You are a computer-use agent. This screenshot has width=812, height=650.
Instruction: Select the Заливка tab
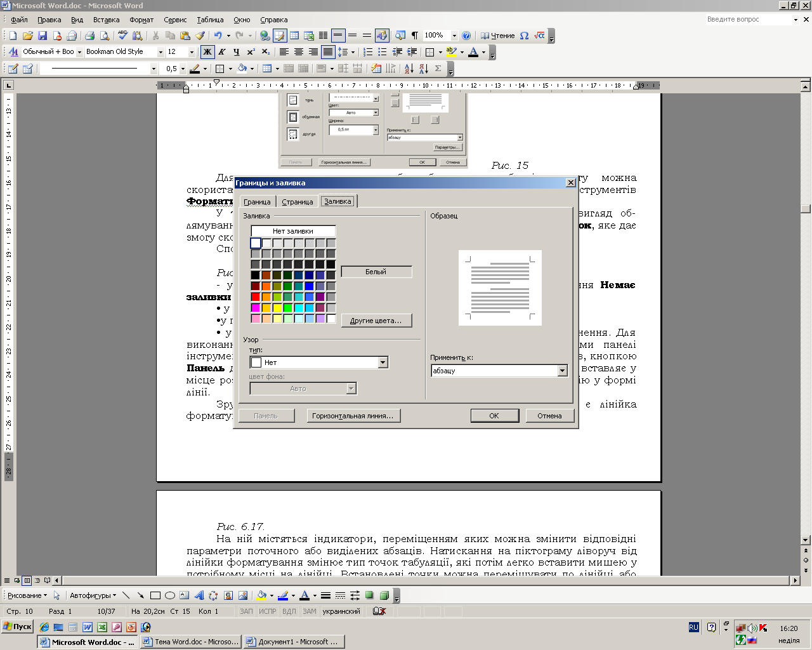pos(337,201)
